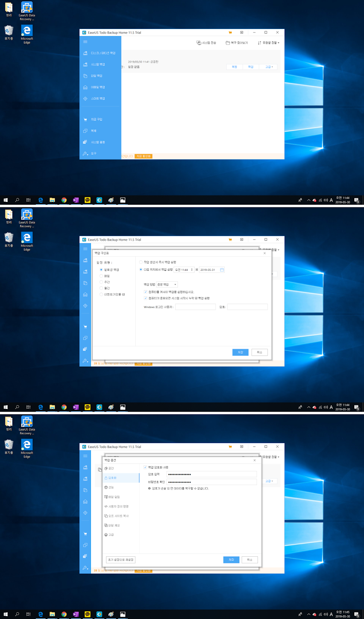Open 시스템 백업 in the expanded sidebar

[94, 64]
